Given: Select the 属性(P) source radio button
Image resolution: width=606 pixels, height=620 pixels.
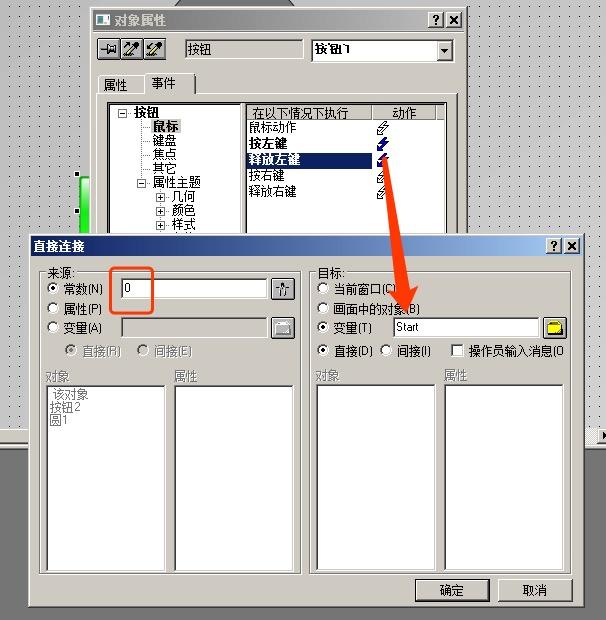Looking at the screenshot, I should [x=53, y=308].
